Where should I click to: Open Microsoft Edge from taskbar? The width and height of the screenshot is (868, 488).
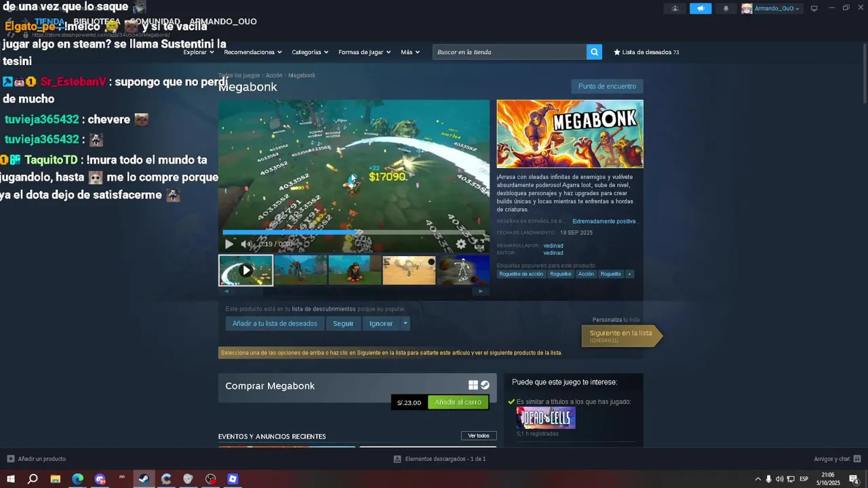(x=77, y=479)
